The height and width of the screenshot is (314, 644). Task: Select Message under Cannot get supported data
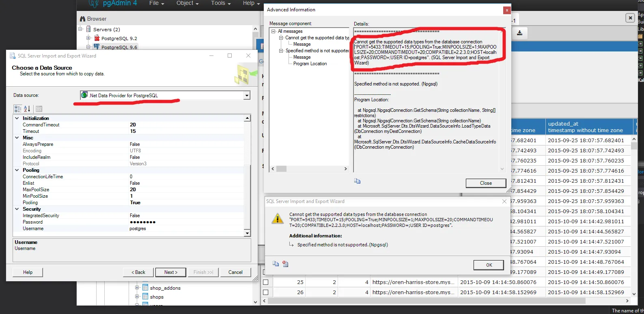pos(302,44)
